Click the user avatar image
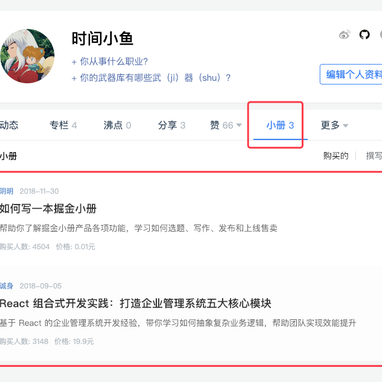This screenshot has height=382, width=382. click(27, 56)
